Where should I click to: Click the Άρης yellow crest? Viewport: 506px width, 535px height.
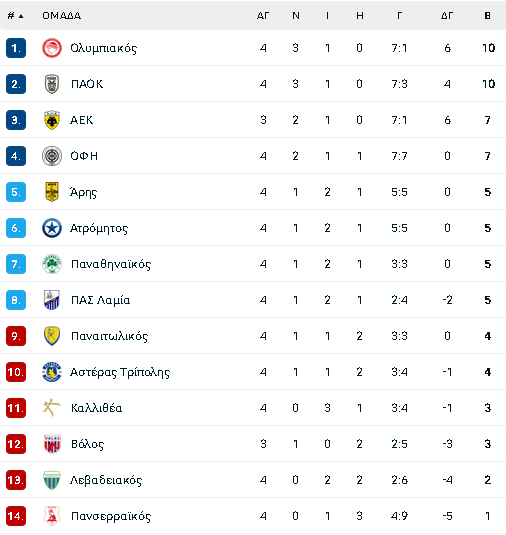point(52,192)
